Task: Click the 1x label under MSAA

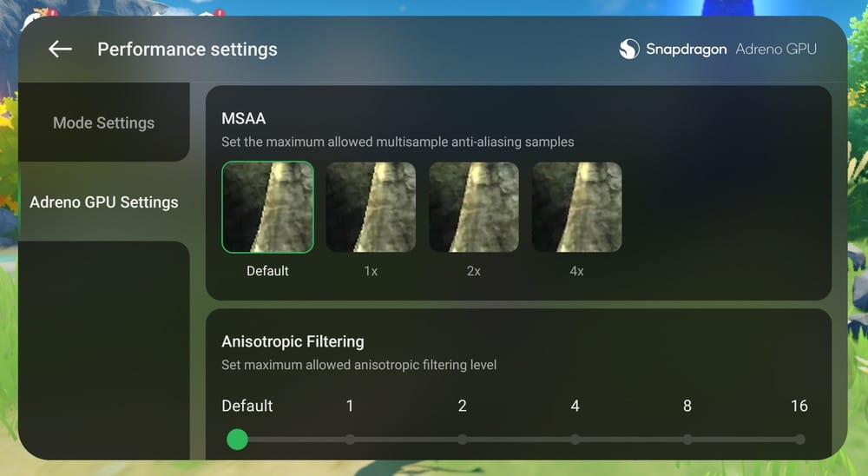Action: pyautogui.click(x=371, y=271)
